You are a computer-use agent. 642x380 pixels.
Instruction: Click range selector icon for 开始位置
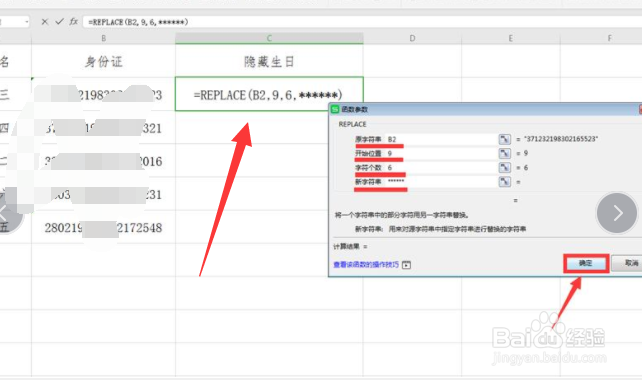click(505, 154)
